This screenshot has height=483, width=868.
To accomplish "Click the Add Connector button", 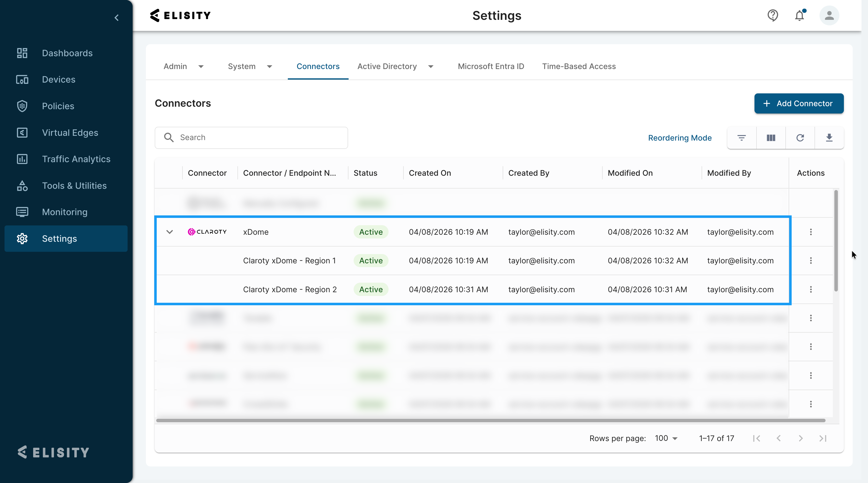I will 799,103.
